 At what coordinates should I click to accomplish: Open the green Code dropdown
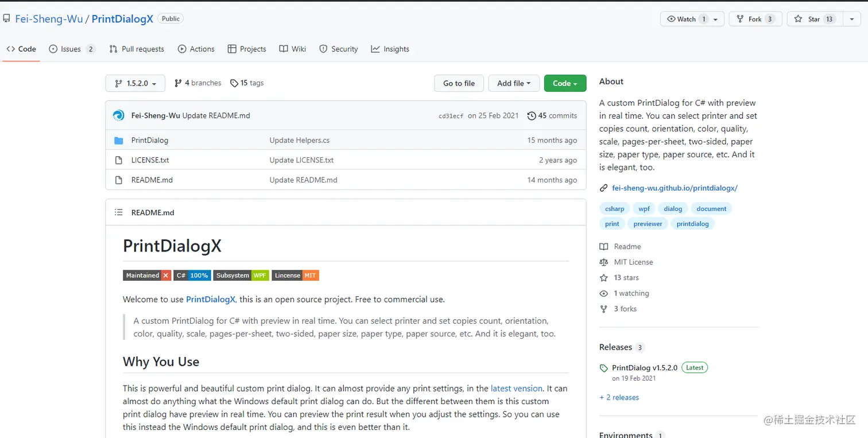tap(565, 83)
